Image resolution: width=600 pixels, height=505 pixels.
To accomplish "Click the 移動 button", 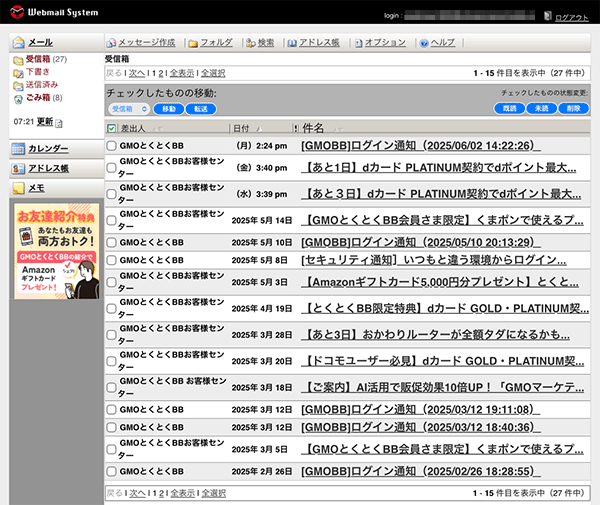I will pyautogui.click(x=169, y=109).
